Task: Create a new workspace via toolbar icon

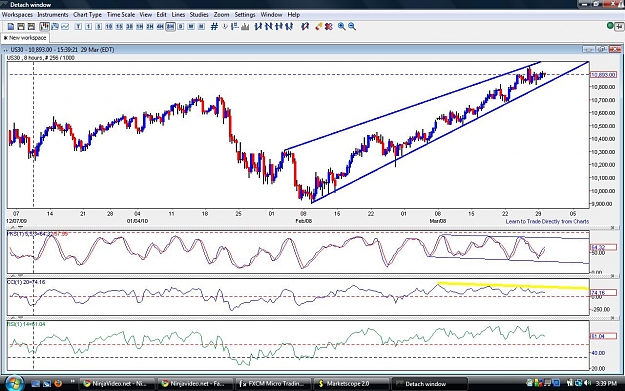Action: (x=11, y=27)
